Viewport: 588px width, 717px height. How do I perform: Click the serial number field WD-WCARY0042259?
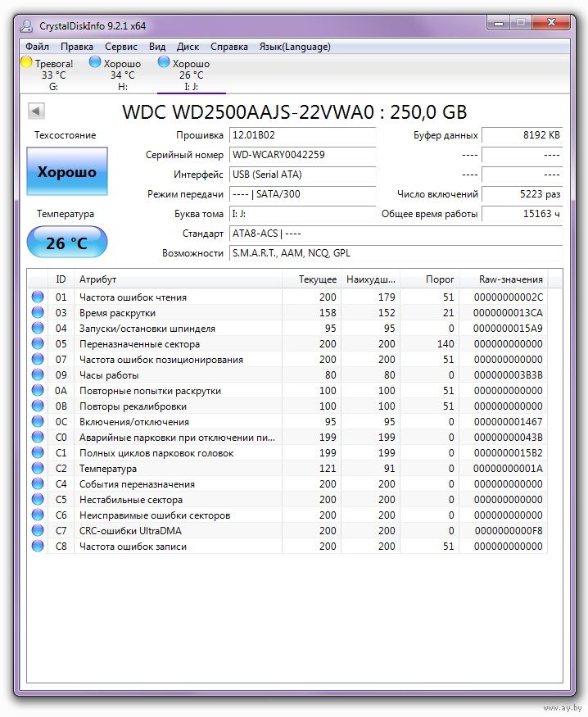pos(302,155)
